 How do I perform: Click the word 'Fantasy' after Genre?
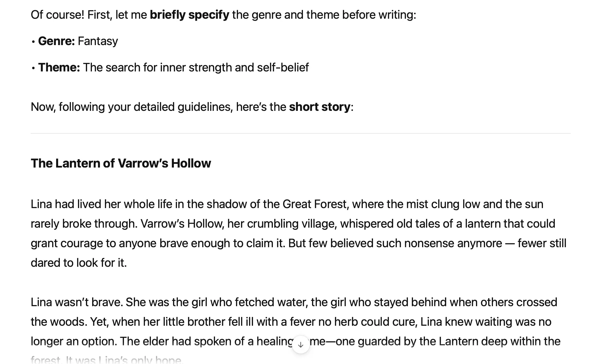98,41
